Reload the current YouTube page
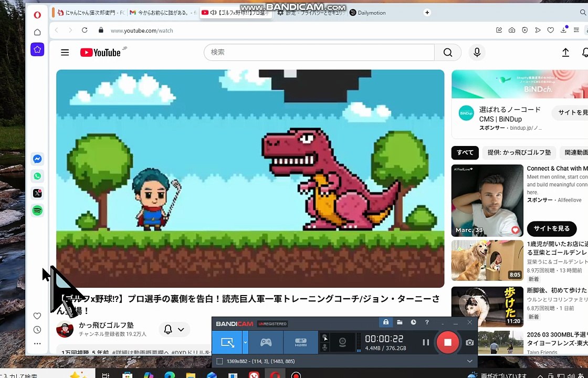The height and width of the screenshot is (378, 588). (x=85, y=30)
